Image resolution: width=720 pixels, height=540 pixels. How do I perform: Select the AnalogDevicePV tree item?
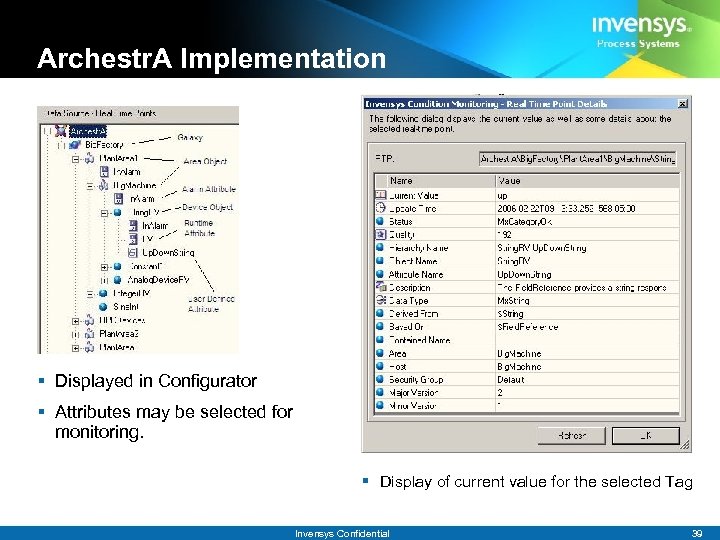pos(158,280)
